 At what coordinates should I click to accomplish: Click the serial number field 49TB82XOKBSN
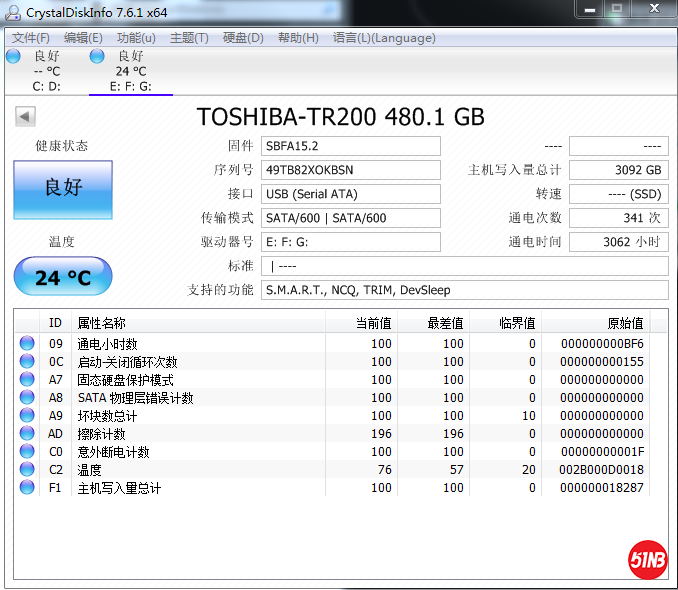(351, 170)
